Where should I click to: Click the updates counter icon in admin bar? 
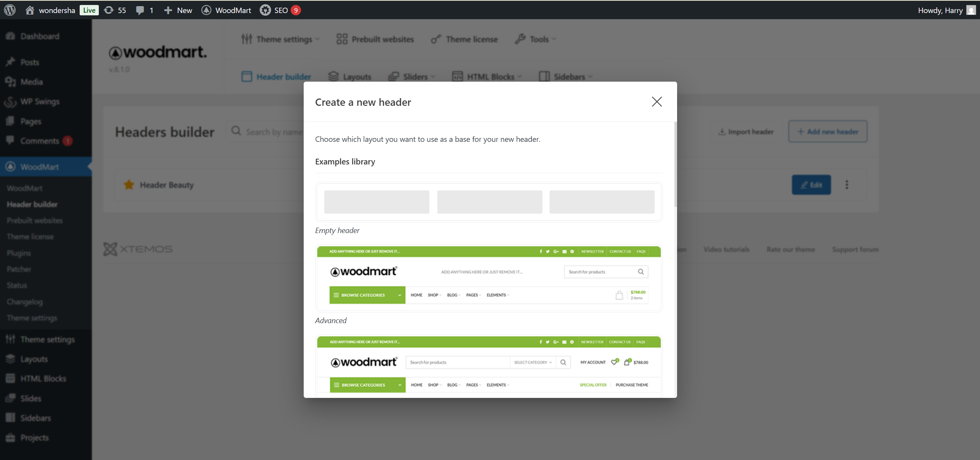click(x=109, y=10)
